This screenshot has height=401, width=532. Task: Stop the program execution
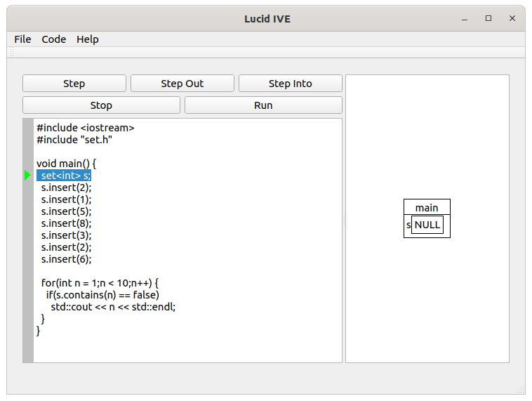(x=101, y=105)
